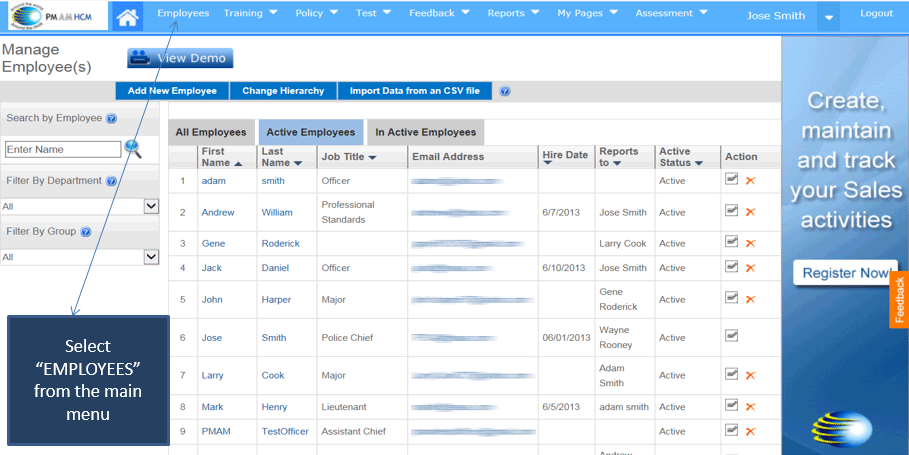909x455 pixels.
Task: Switch to the All Employees tab
Action: (x=211, y=132)
